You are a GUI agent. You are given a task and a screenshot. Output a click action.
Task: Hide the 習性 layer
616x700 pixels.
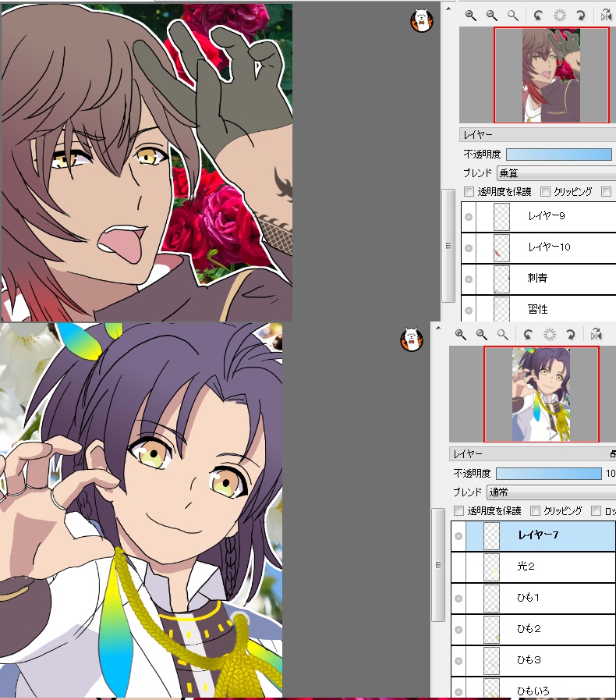[x=469, y=310]
